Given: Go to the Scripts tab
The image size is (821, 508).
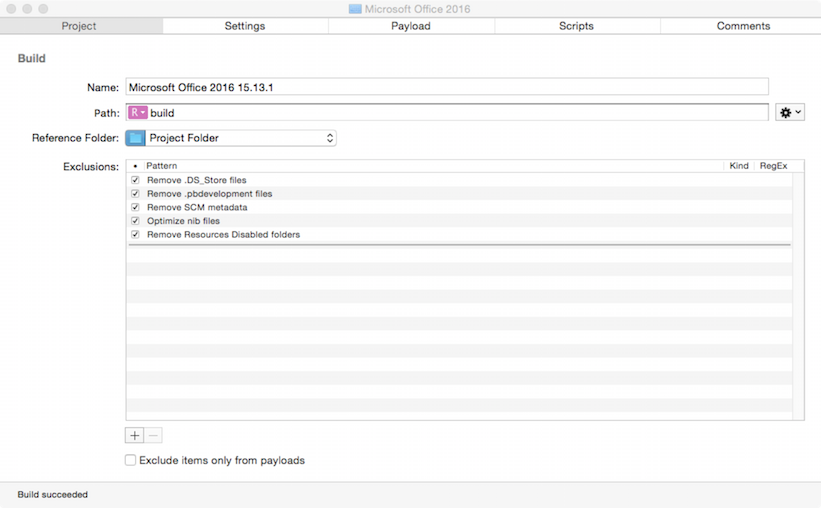Looking at the screenshot, I should point(576,26).
